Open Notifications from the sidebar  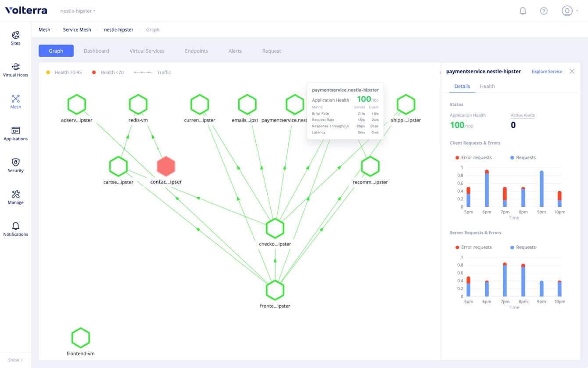pos(15,229)
